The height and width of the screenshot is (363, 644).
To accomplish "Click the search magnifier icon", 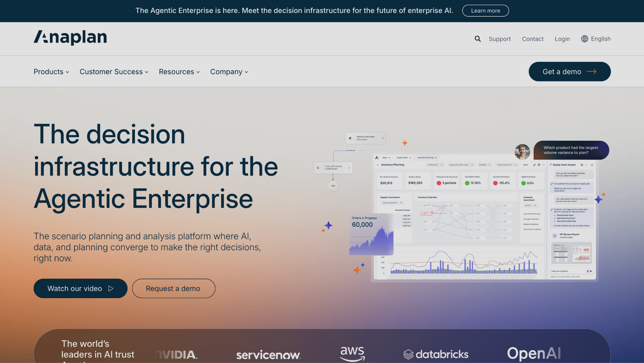I will click(x=478, y=39).
